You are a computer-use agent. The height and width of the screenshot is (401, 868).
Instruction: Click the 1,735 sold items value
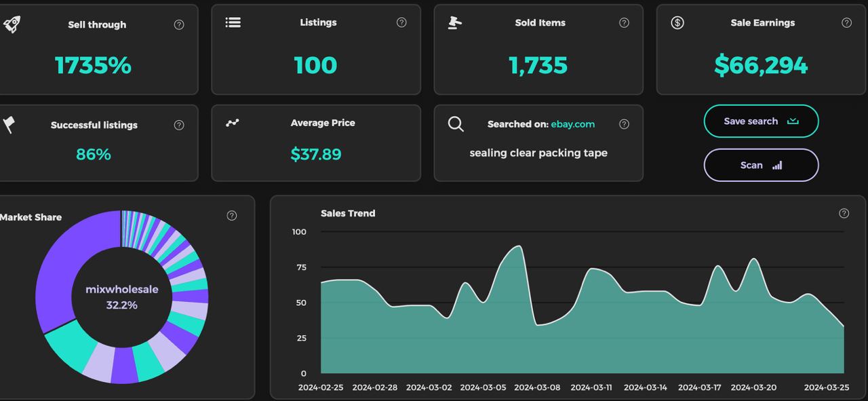pyautogui.click(x=538, y=65)
